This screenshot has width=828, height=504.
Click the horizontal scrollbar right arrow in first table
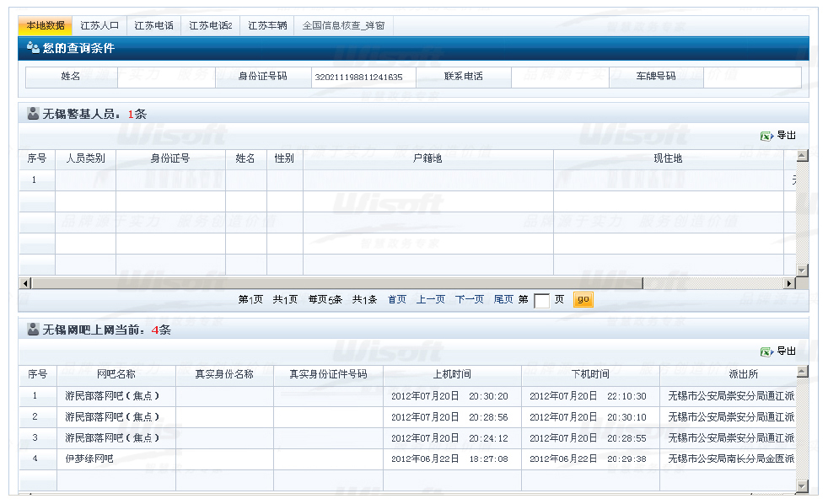tap(789, 283)
